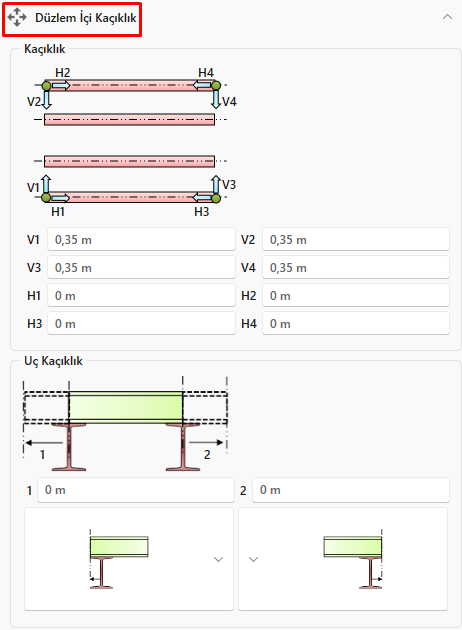Collapse the Düzlem İçi Kaçıklık panel chevron
The width and height of the screenshot is (462, 630).
(447, 17)
